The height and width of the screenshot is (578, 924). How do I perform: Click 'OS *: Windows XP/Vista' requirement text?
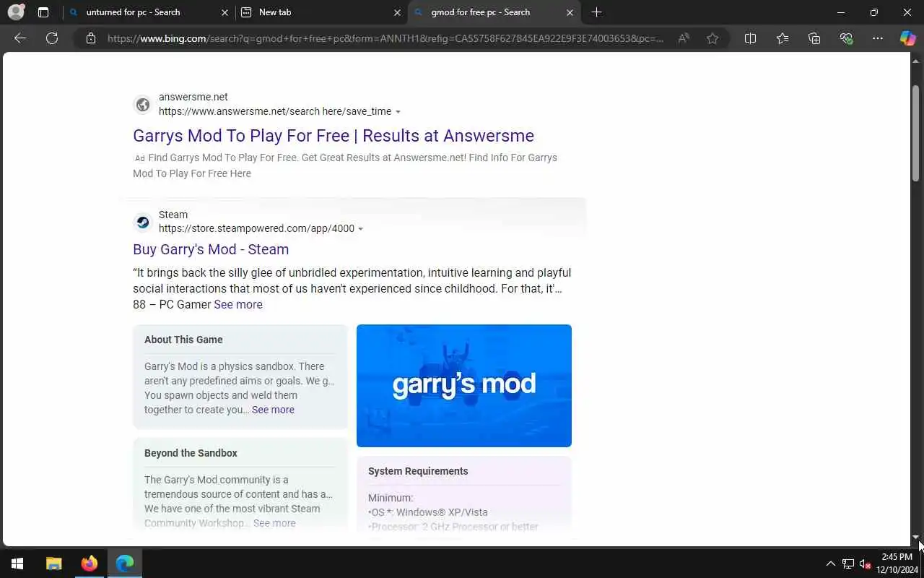[x=428, y=512]
